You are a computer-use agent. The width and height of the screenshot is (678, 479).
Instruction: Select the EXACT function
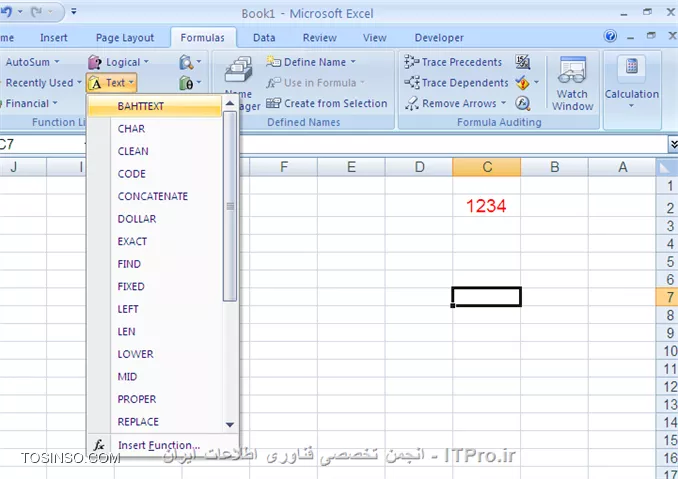point(155,241)
